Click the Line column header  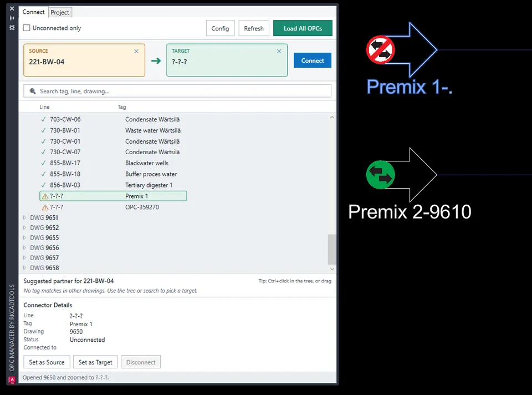44,107
